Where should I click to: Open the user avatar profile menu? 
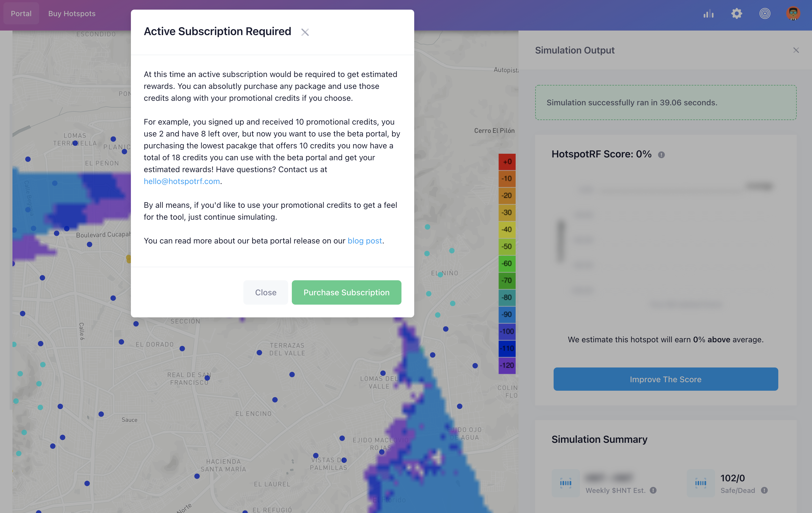coord(793,14)
